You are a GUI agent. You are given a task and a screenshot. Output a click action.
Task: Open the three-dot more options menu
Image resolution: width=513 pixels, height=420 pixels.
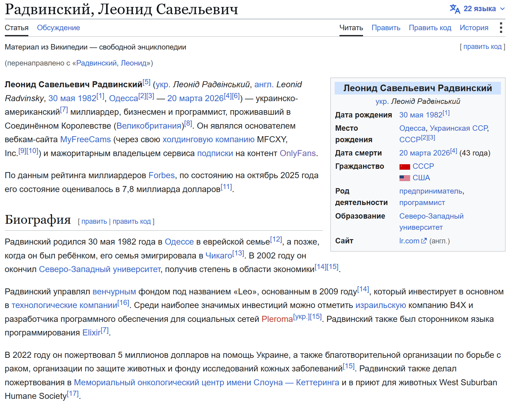point(501,27)
